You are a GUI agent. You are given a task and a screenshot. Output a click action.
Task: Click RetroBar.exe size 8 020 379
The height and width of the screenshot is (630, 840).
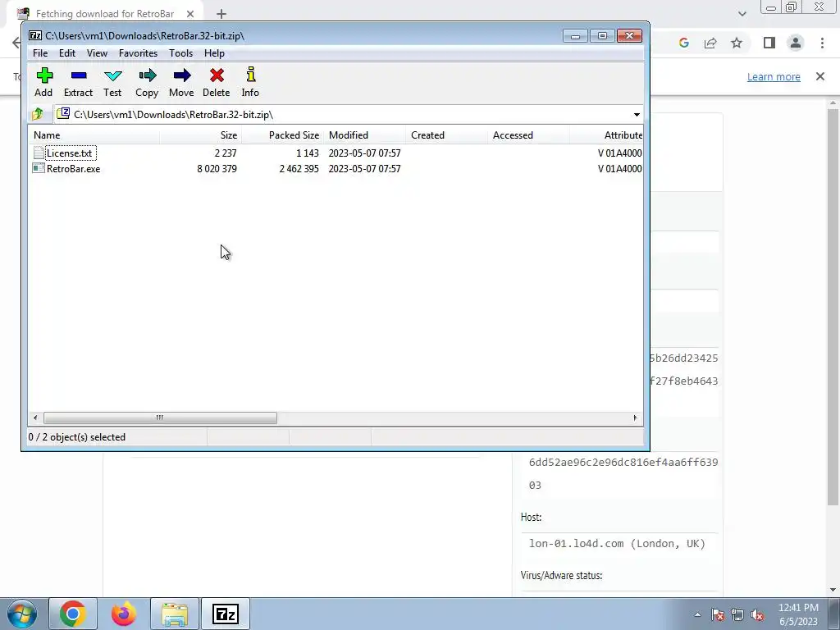point(217,169)
